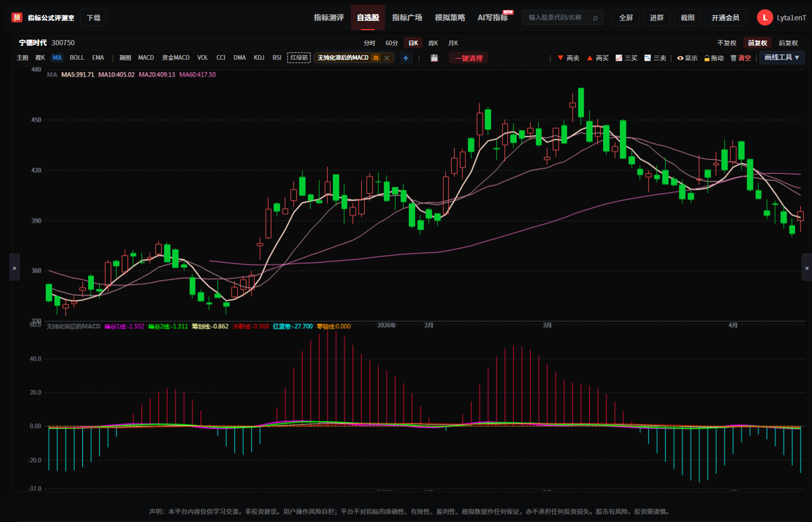Toggle the MA overlay indicator
Image resolution: width=812 pixels, height=522 pixels.
point(57,58)
